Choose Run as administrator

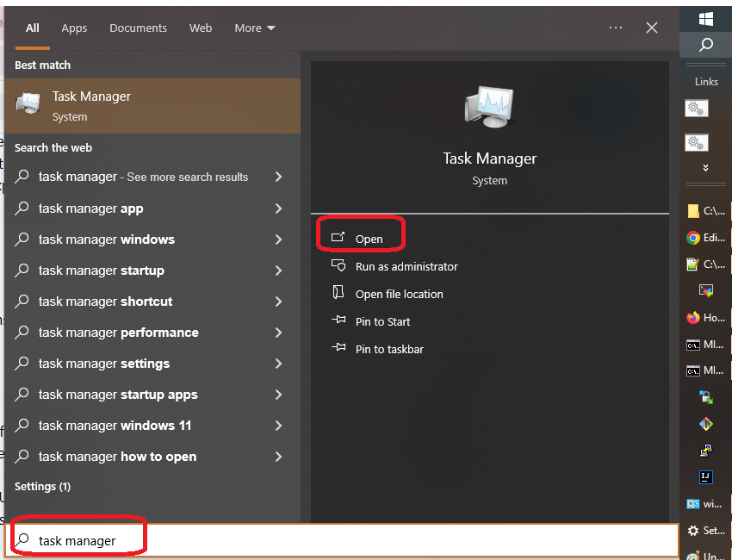point(394,267)
